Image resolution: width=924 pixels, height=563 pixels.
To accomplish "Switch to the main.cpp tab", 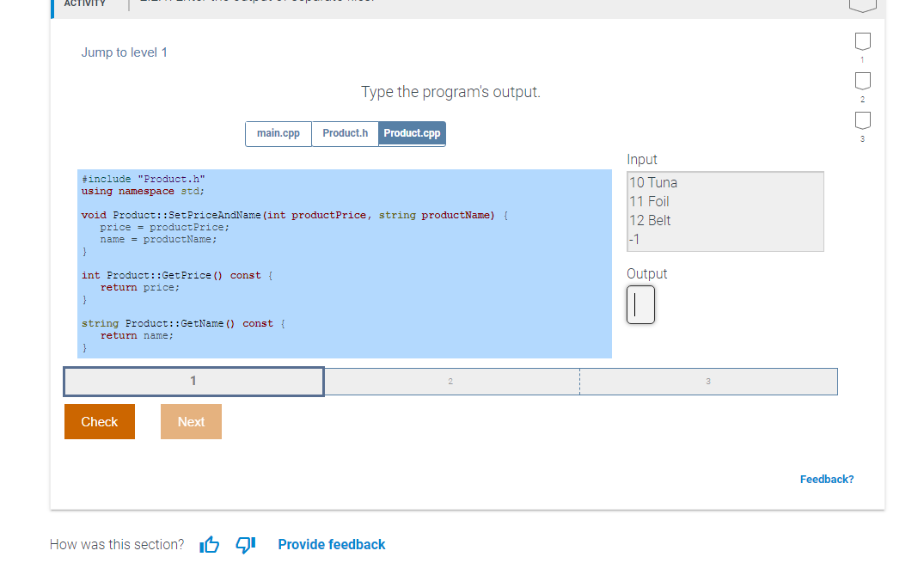I will (278, 133).
